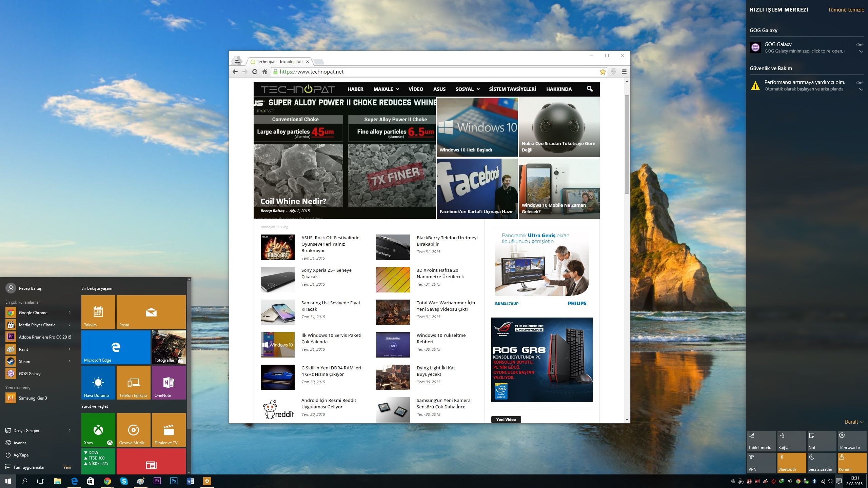868x488 pixels.
Task: Expand the GOG Galaxy notification chevron
Action: tap(861, 52)
